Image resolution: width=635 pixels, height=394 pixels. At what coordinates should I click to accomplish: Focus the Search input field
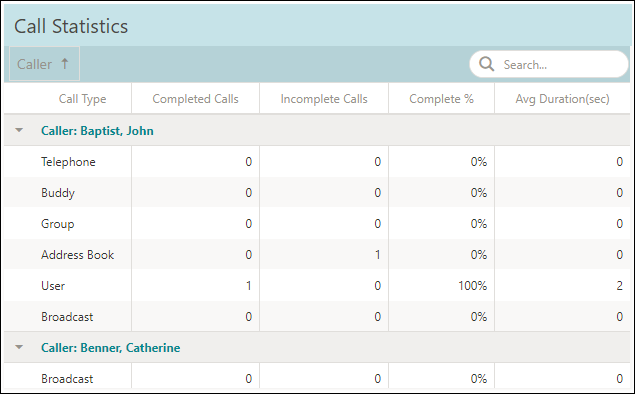click(x=549, y=64)
